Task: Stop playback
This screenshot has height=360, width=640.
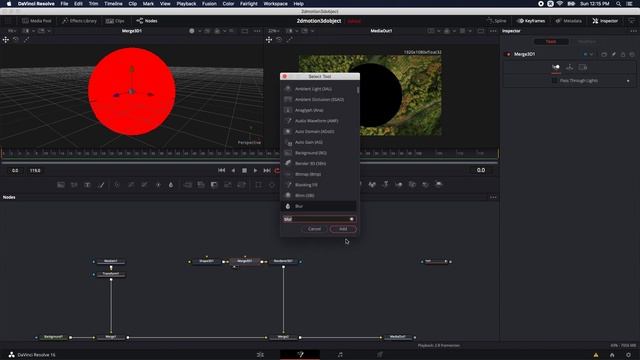Action: [x=244, y=170]
